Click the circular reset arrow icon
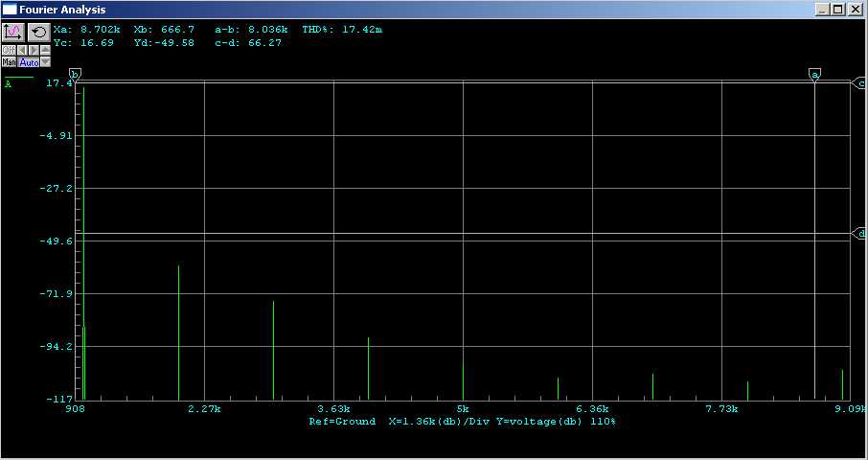The image size is (868, 460). point(39,33)
